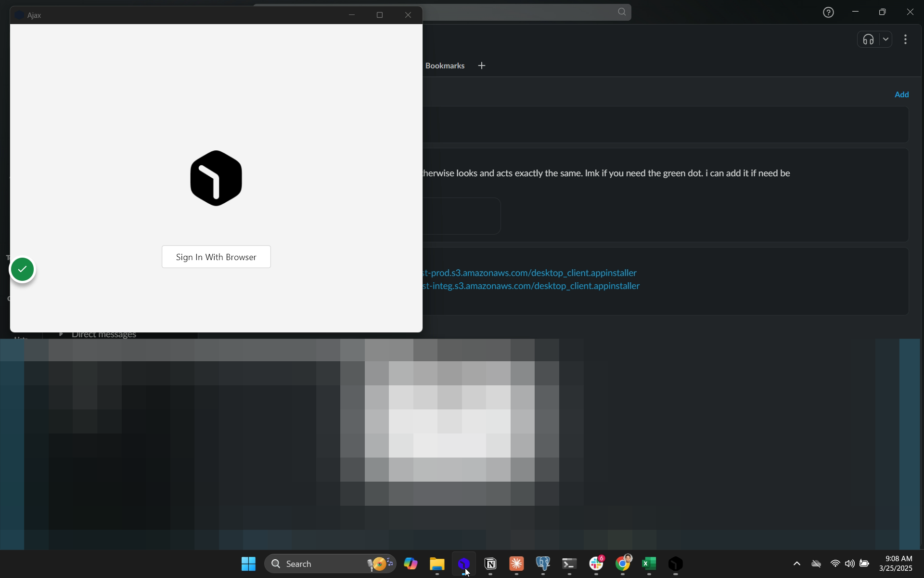Viewport: 924px width, 578px height.
Task: Start a huddle via headphones icon
Action: pyautogui.click(x=868, y=39)
